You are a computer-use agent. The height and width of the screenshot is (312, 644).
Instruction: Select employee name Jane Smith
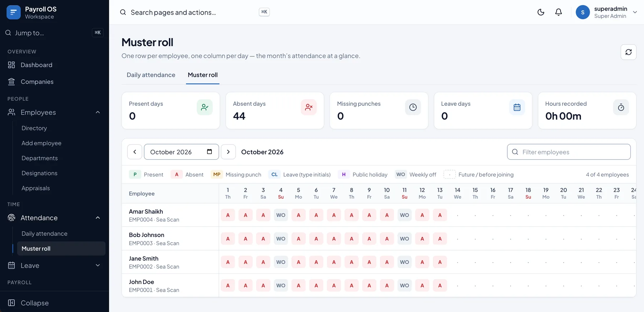pos(143,258)
